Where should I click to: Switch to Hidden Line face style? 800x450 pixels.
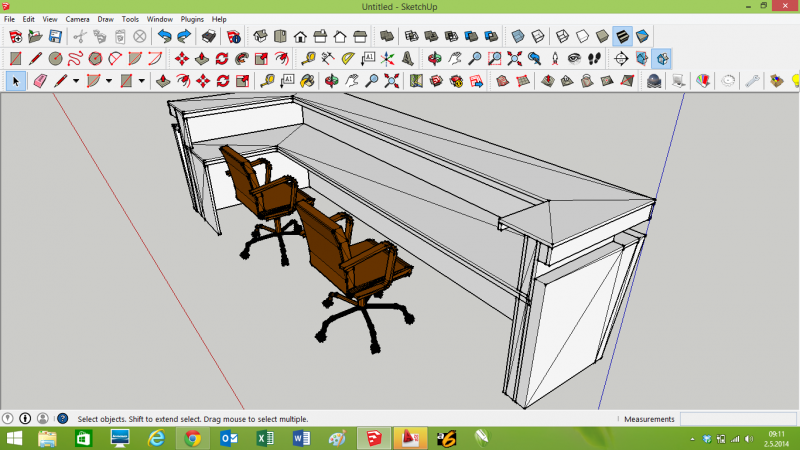tap(582, 36)
